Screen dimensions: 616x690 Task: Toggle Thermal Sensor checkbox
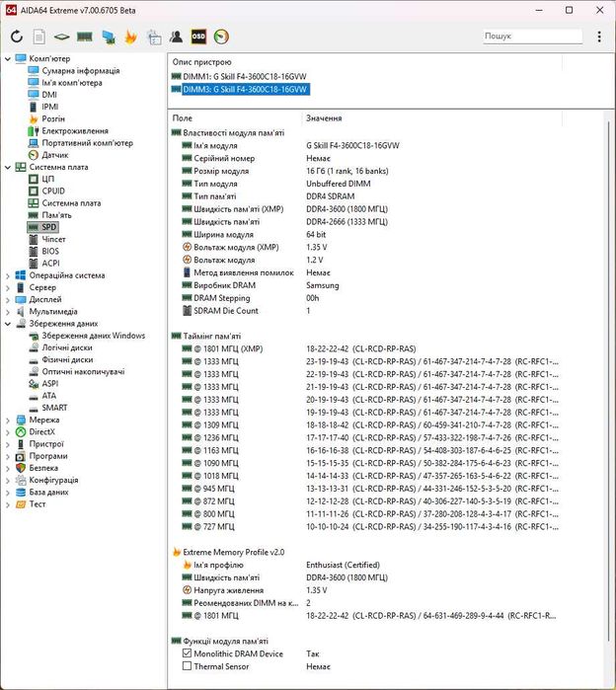pos(187,666)
